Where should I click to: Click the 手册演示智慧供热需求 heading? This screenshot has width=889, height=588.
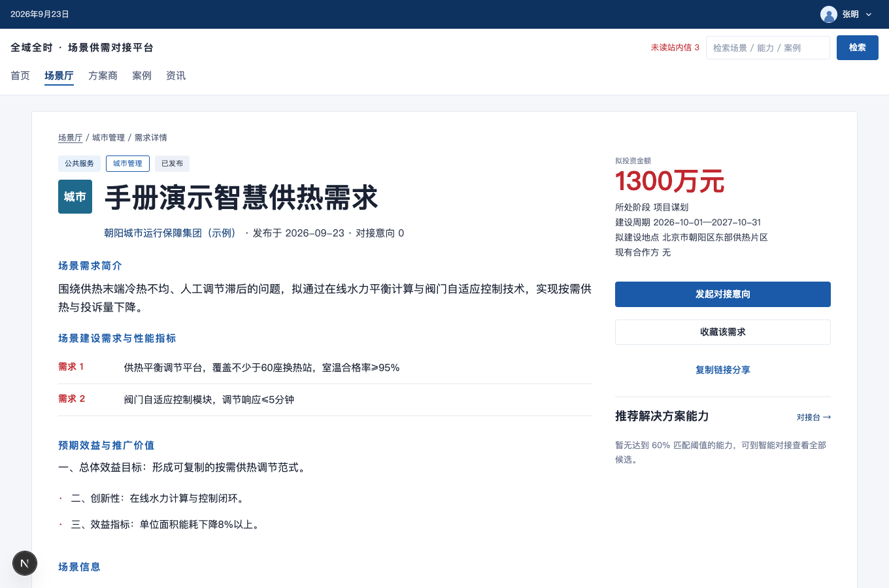click(241, 197)
